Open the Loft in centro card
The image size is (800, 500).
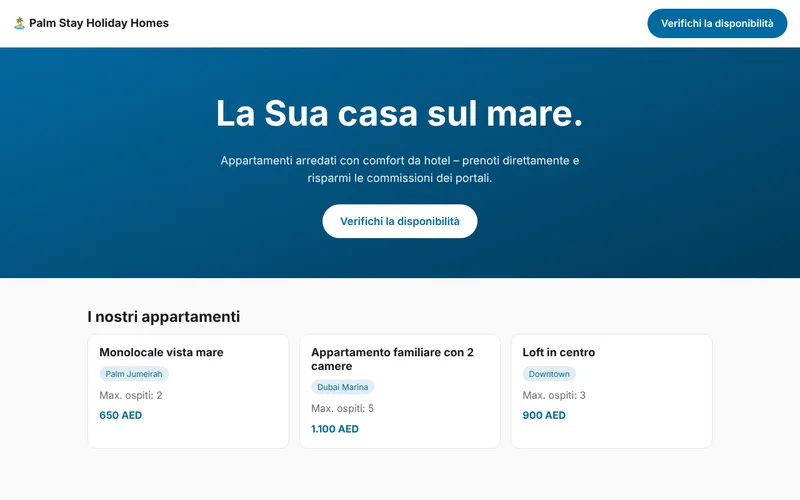pos(611,391)
